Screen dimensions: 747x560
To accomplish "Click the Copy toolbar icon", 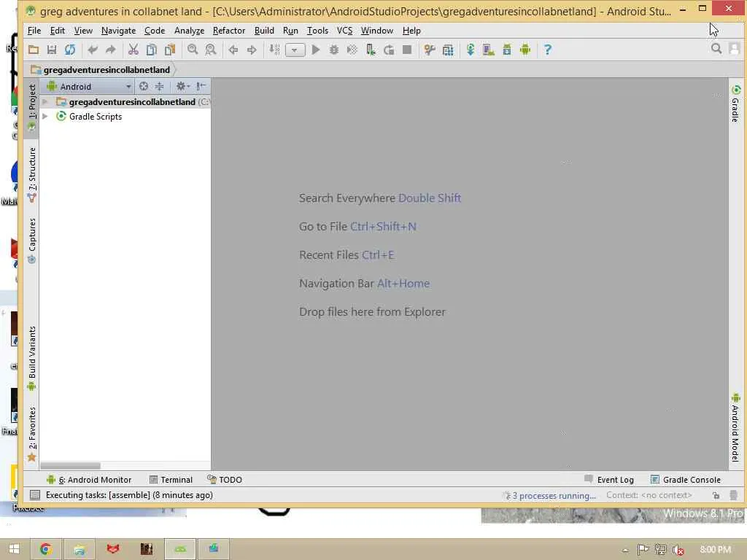I will (x=152, y=50).
